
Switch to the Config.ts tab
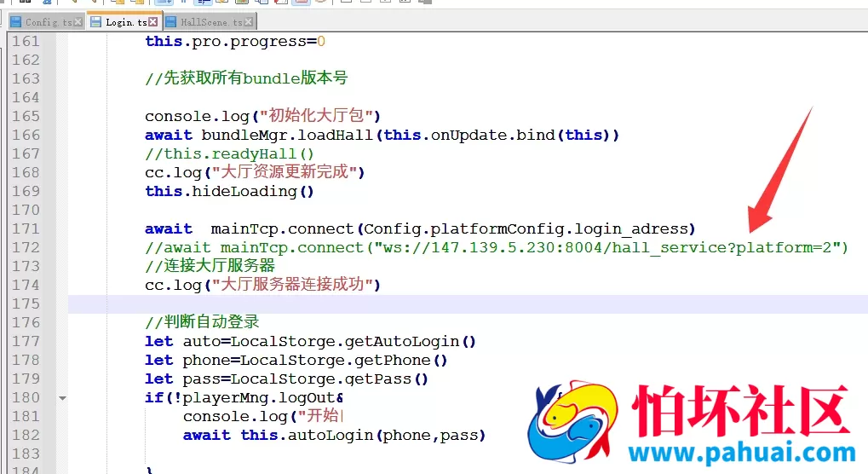pos(47,22)
